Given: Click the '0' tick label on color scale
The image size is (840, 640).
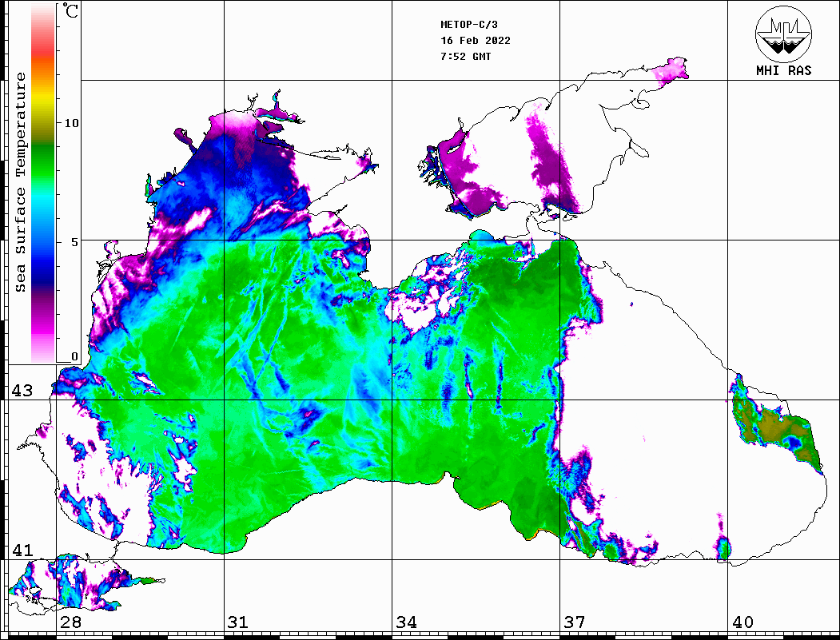Looking at the screenshot, I should point(74,356).
